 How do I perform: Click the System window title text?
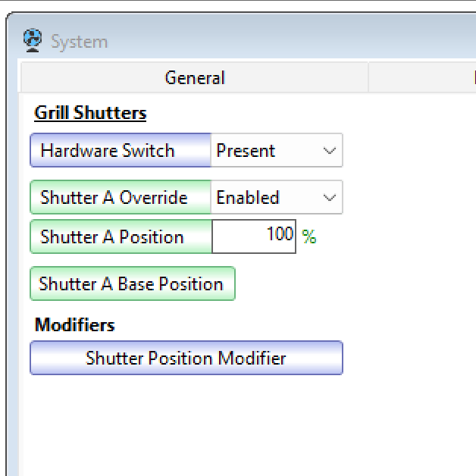point(79,42)
